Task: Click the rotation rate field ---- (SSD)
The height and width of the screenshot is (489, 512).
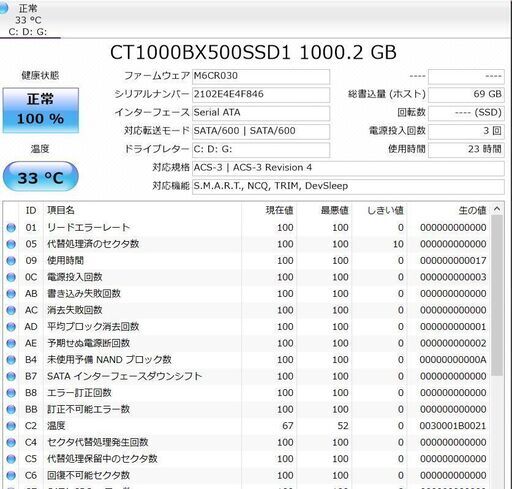Action: point(466,113)
